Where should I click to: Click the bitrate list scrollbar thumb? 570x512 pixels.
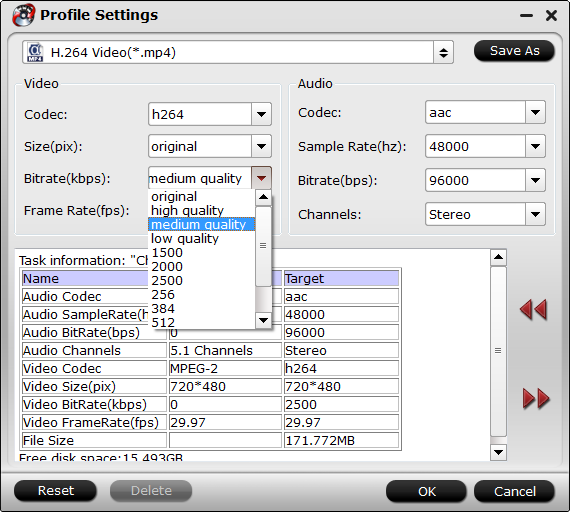[263, 246]
